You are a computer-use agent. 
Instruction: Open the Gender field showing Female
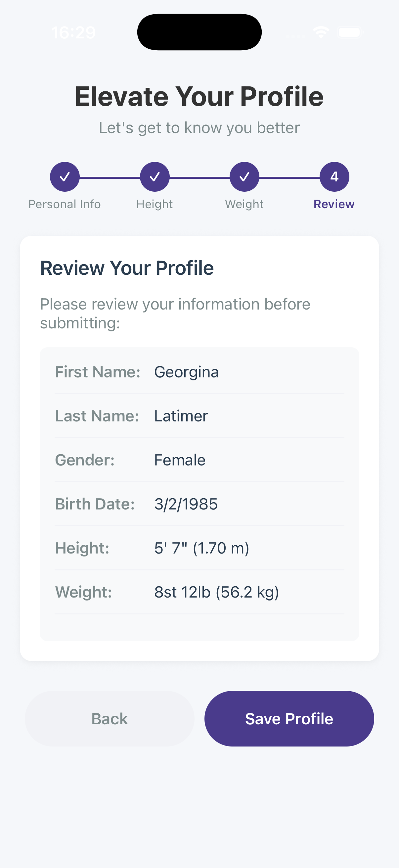click(179, 459)
